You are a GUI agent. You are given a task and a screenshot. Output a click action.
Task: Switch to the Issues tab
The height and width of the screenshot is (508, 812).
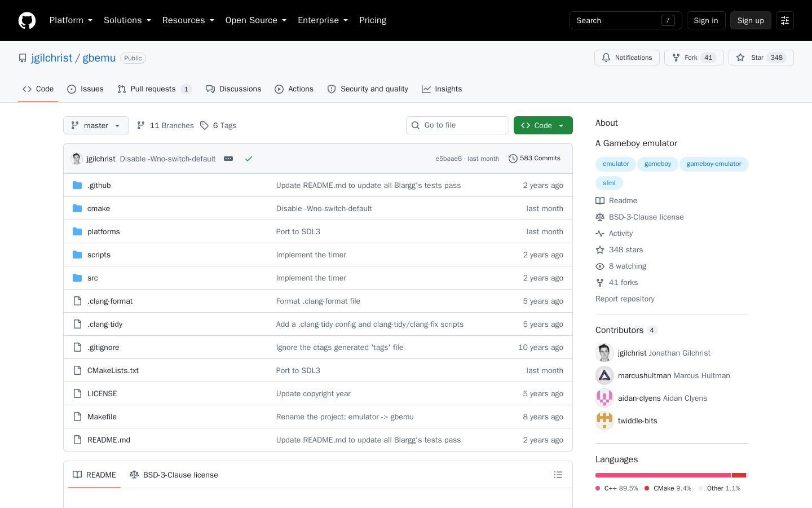coord(85,89)
